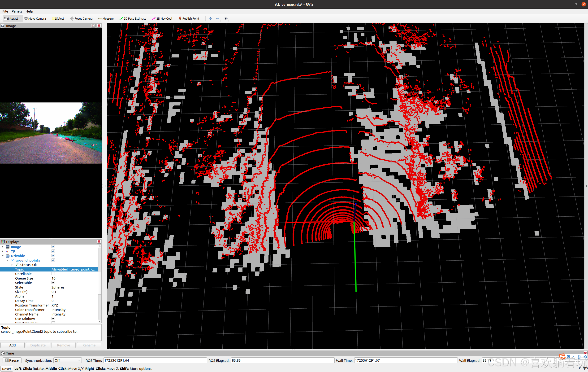This screenshot has width=588, height=372.
Task: Select the 2D Nav Goal tool
Action: 162,19
